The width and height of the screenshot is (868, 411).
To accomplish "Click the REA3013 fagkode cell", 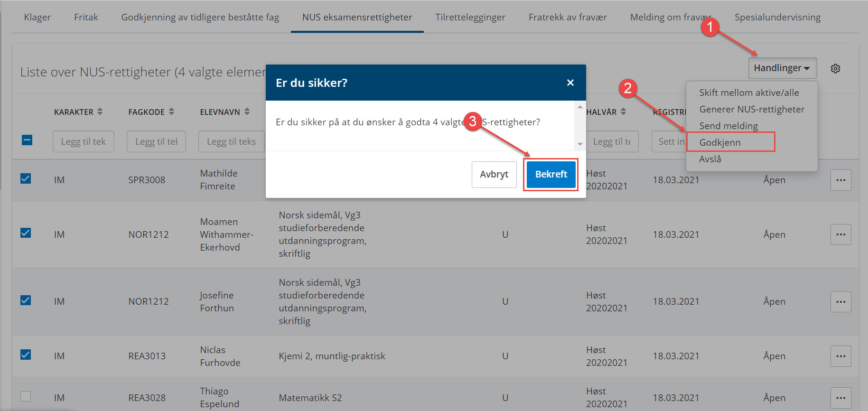I will pos(147,356).
